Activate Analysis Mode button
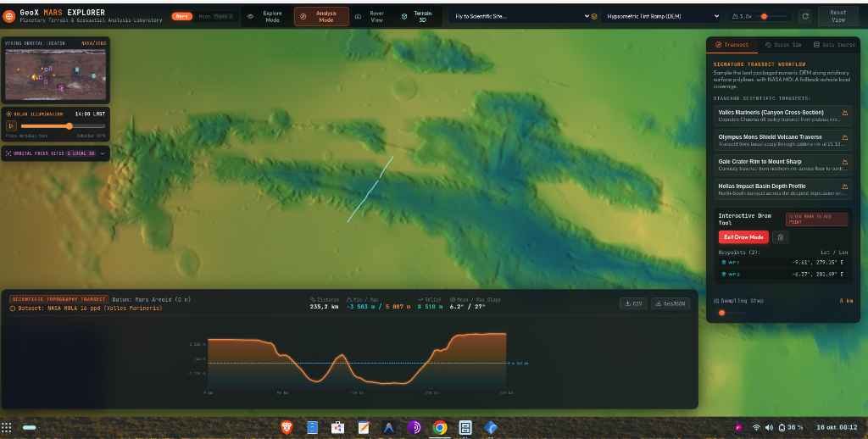The width and height of the screenshot is (868, 439). coord(321,17)
